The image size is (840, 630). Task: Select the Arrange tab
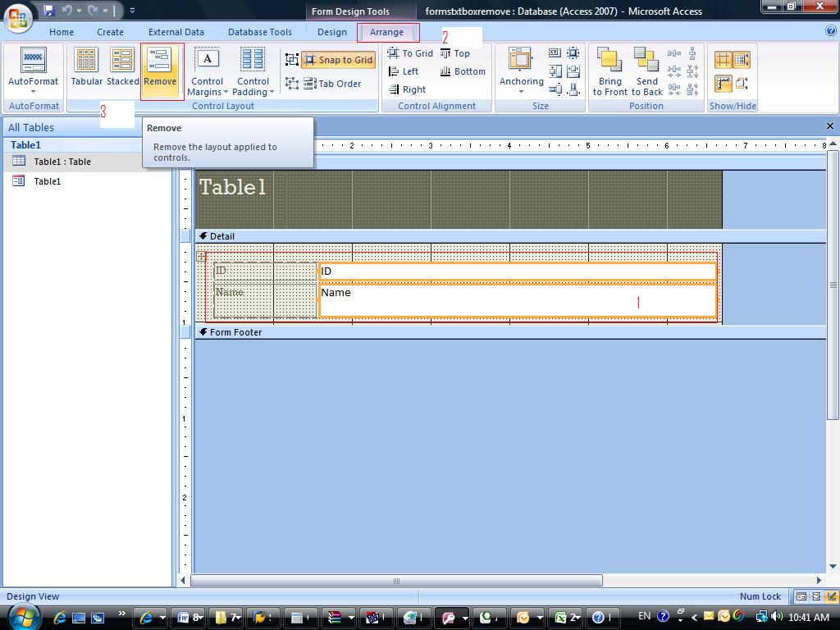(x=387, y=32)
